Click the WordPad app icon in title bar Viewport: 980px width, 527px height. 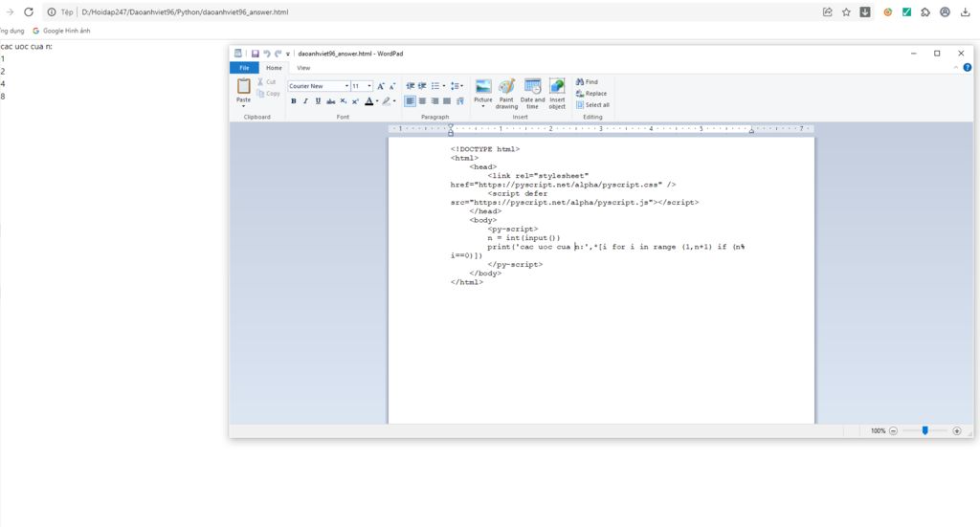(238, 54)
